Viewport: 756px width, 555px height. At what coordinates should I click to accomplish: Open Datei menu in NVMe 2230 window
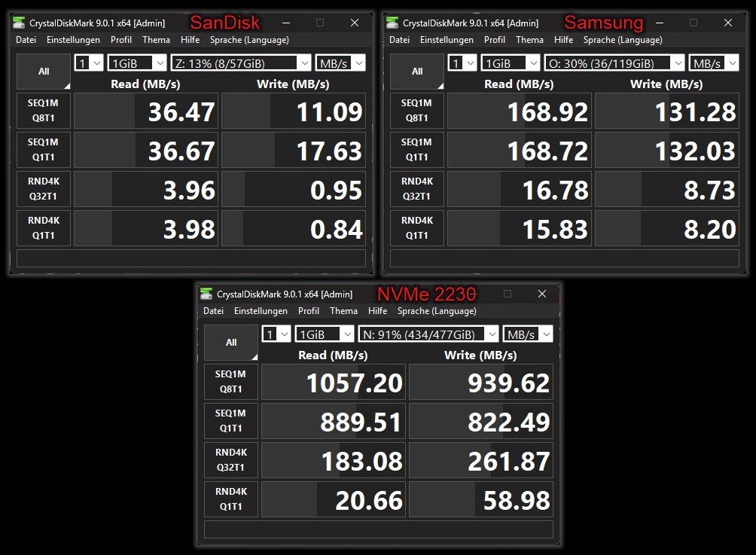213,310
